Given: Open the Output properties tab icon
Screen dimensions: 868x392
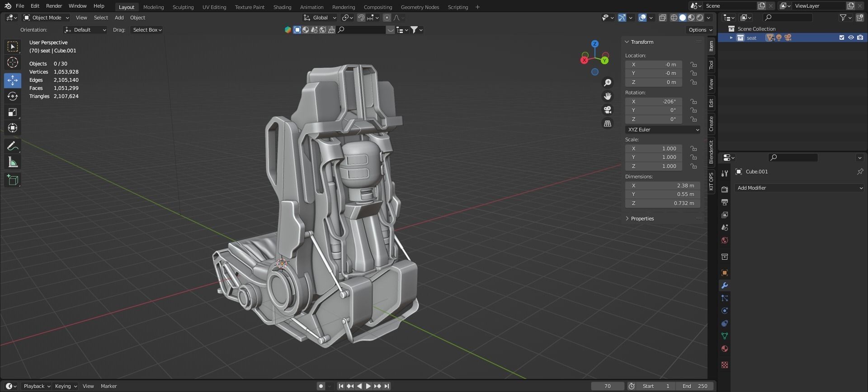Looking at the screenshot, I should (x=724, y=202).
